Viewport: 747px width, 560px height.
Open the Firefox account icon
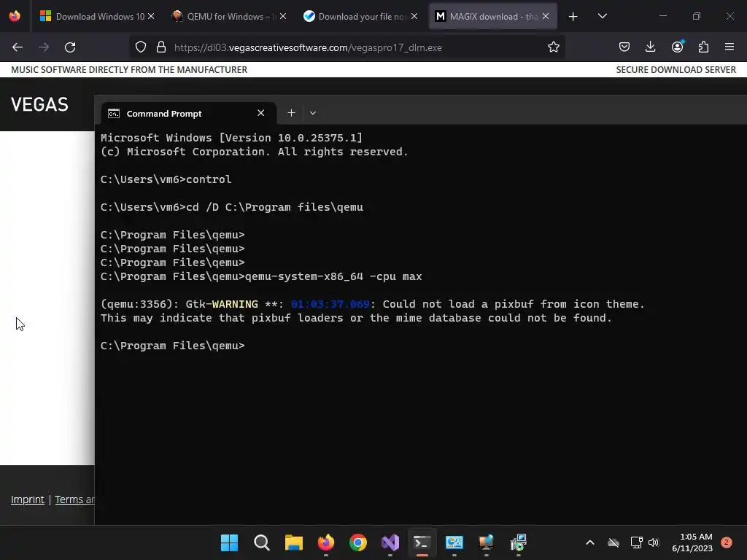677,47
